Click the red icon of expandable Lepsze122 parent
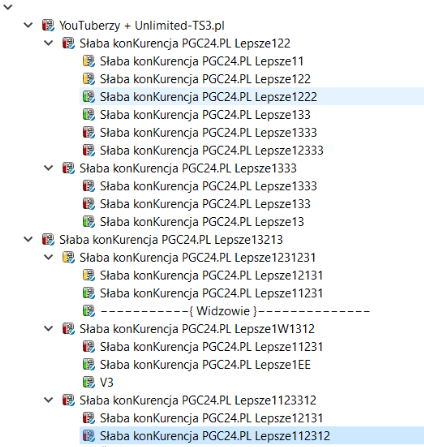 68,43
